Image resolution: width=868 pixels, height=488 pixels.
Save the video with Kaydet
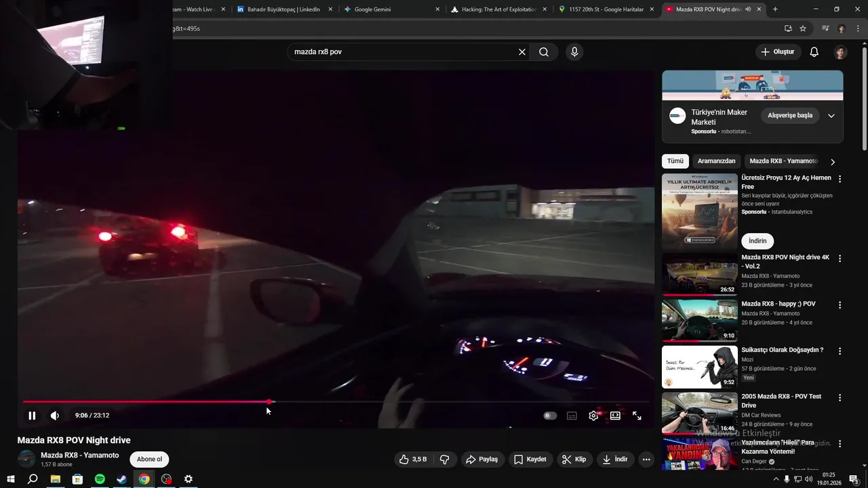coord(530,459)
